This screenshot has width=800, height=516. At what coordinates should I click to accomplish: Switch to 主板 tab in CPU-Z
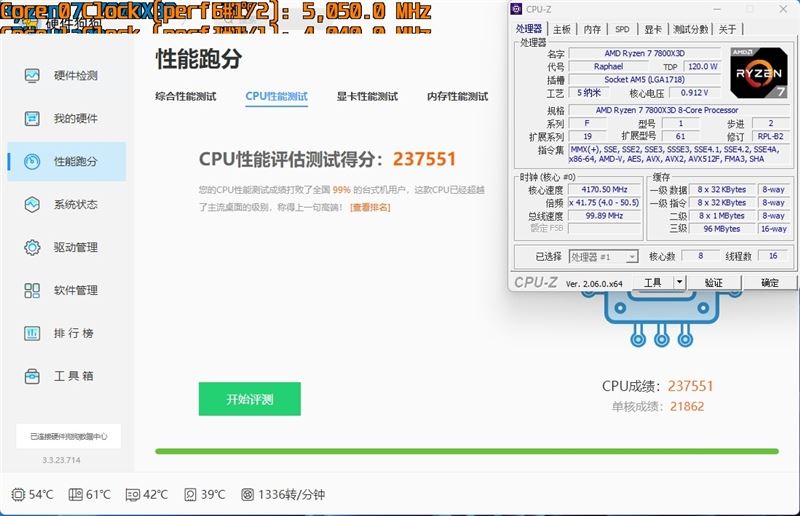[562, 29]
